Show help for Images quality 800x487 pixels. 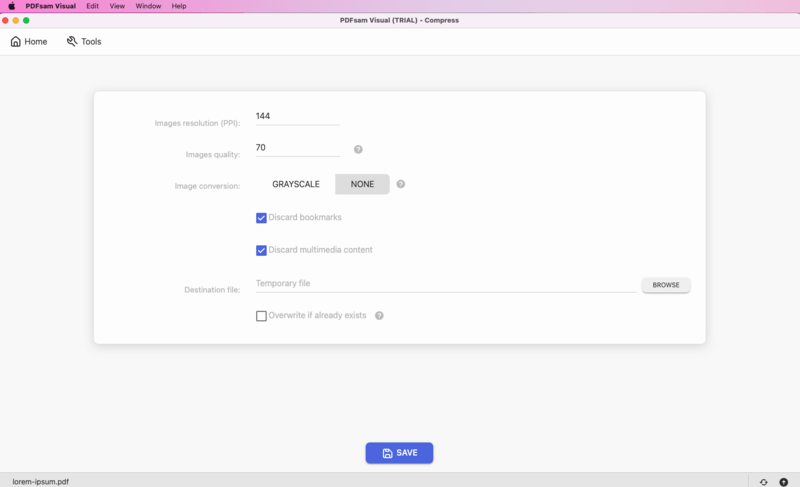point(358,149)
